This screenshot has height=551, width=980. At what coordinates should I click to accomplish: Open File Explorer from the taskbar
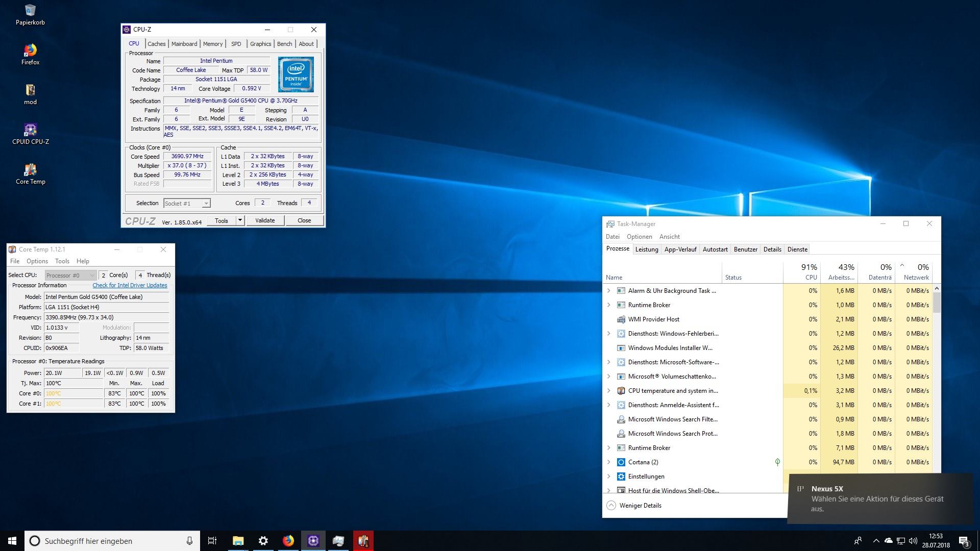click(x=238, y=541)
